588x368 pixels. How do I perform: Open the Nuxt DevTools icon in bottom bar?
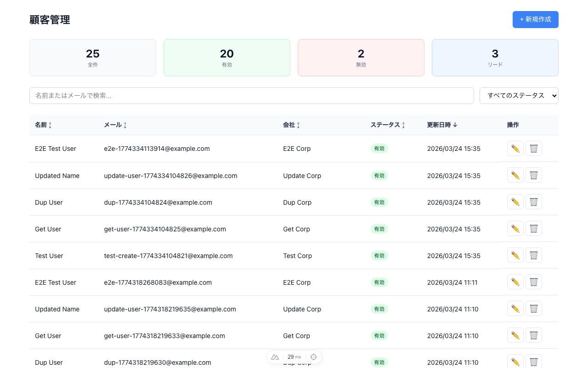(275, 357)
